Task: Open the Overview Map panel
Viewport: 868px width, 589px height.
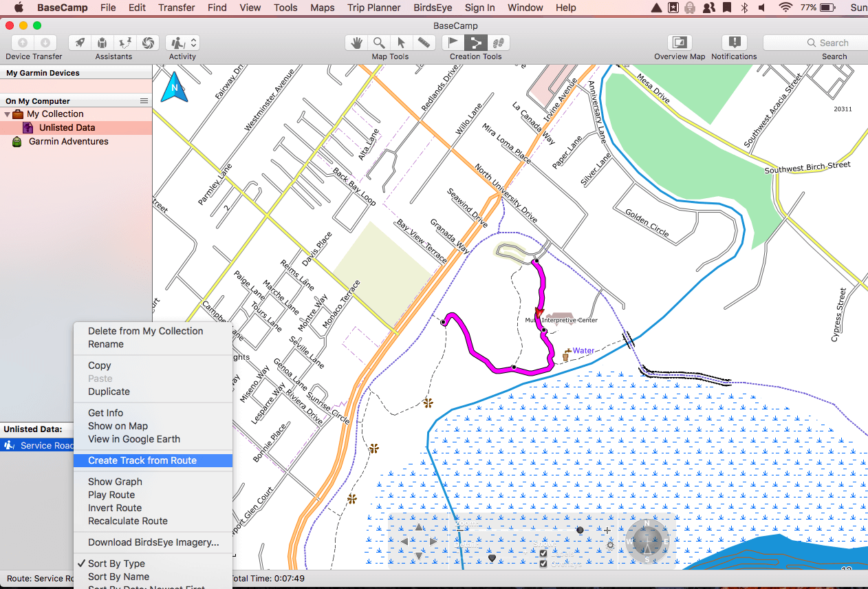Action: [x=679, y=43]
